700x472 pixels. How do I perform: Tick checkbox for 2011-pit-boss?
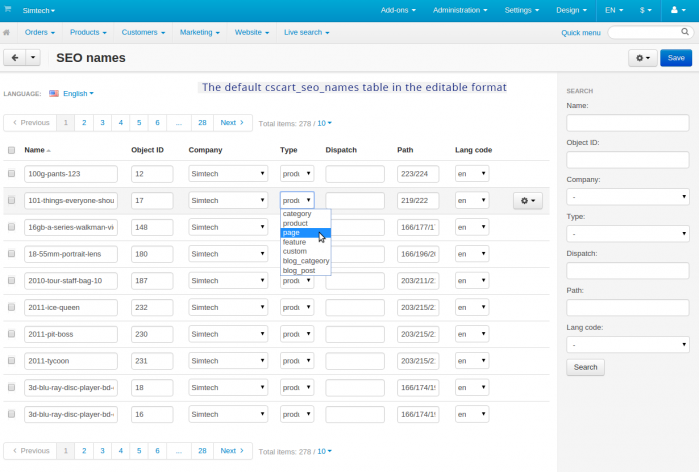(x=12, y=334)
